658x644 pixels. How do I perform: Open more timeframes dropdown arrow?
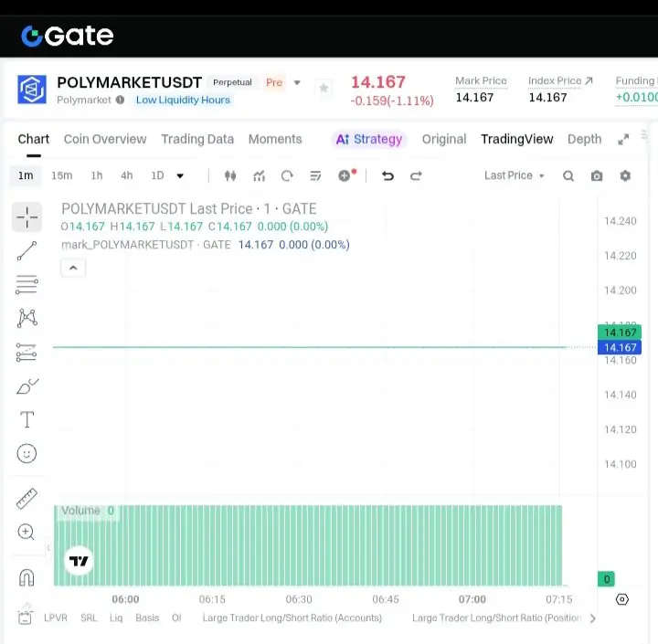click(x=180, y=175)
